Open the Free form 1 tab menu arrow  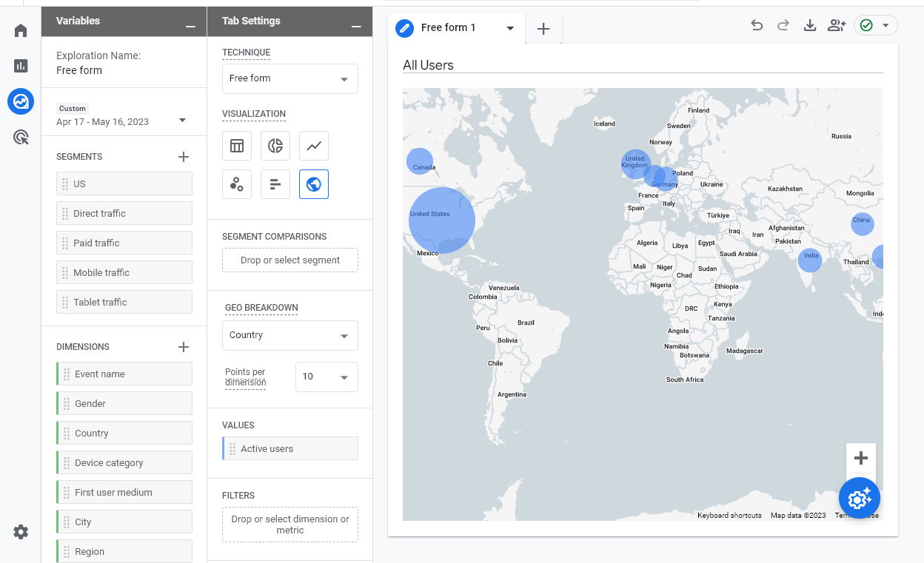point(509,28)
